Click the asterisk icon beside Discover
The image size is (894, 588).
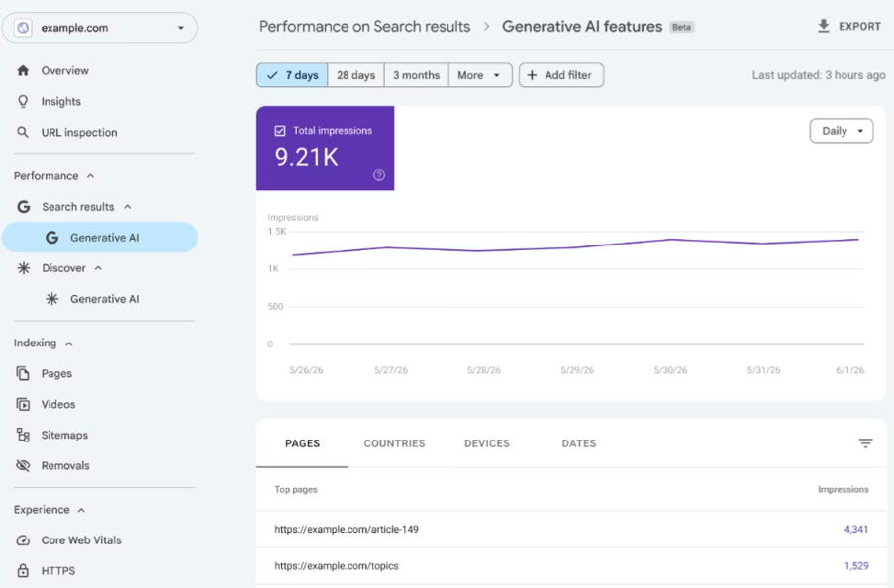pyautogui.click(x=24, y=268)
